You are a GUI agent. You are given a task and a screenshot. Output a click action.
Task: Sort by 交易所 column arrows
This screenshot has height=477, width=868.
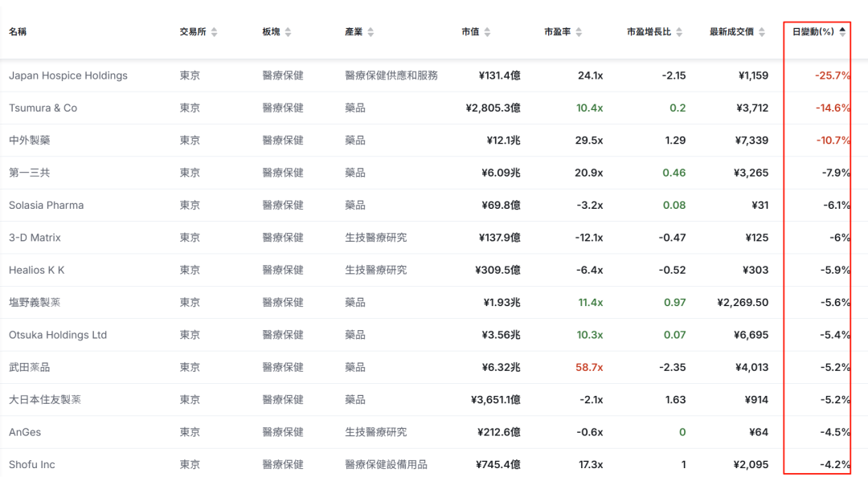pyautogui.click(x=215, y=32)
